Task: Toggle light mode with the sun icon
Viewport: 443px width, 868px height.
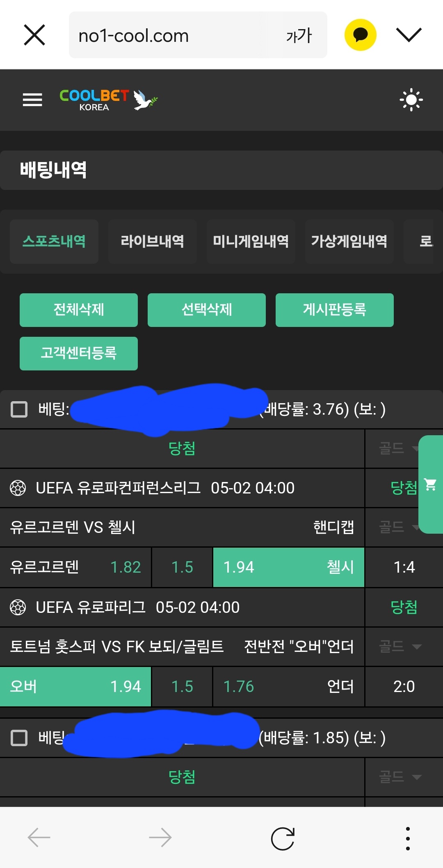Action: pyautogui.click(x=411, y=100)
